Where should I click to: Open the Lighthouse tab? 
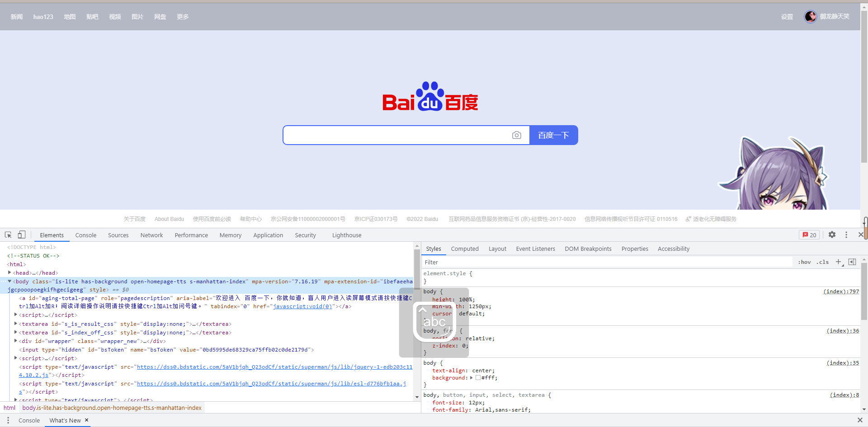[x=347, y=235]
